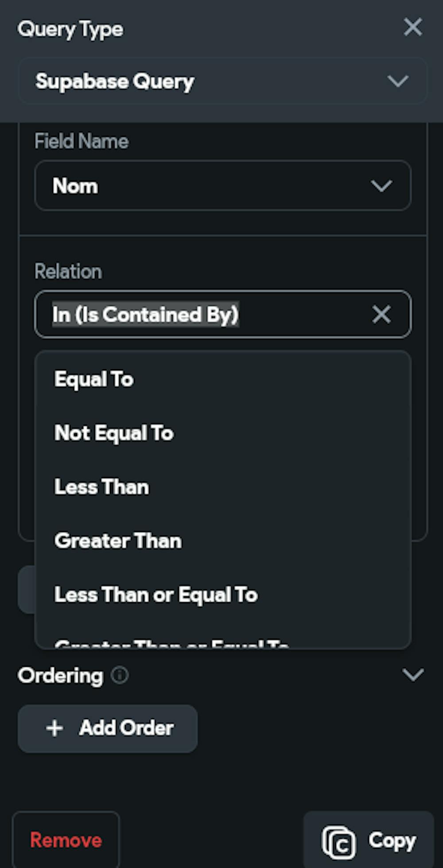Select Greater Than relation option
Image resolution: width=443 pixels, height=868 pixels.
click(118, 541)
